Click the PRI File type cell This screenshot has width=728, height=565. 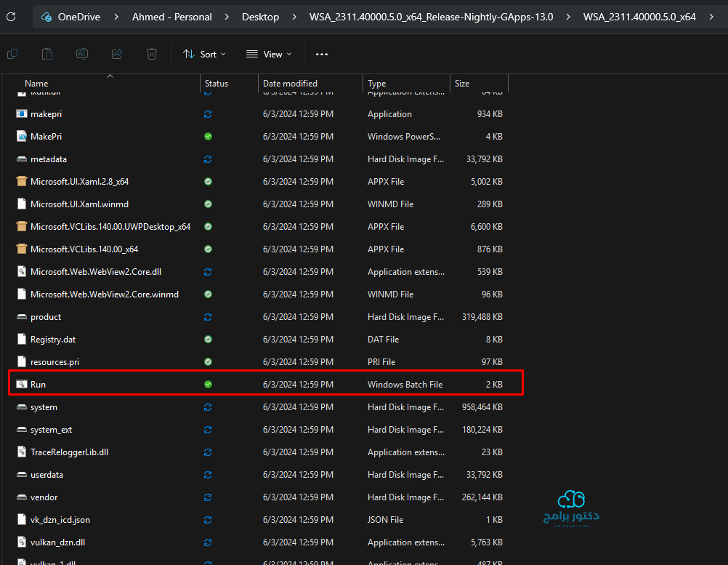[381, 362]
